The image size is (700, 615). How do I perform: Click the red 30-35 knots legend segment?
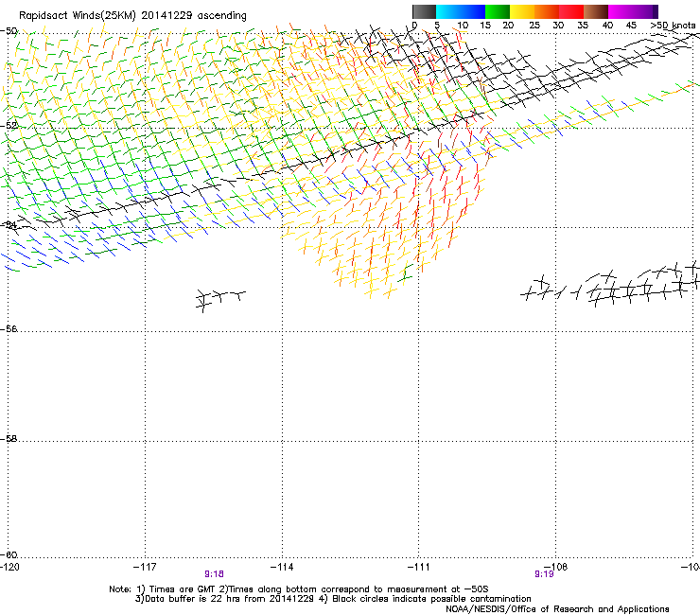coord(571,11)
